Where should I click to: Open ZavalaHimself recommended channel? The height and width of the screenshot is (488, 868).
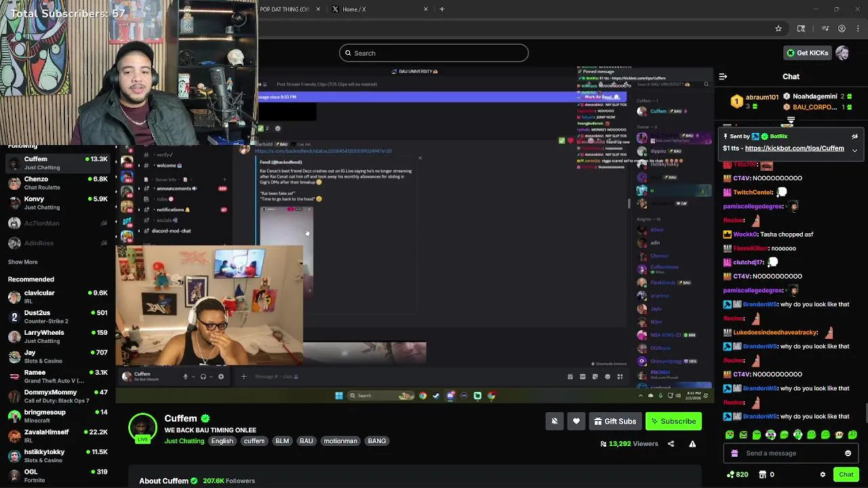point(58,436)
